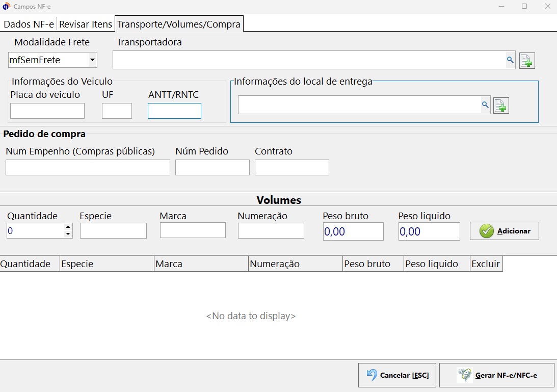557x392 pixels.
Task: Select the Transporte/Volumes/Compra tab
Action: (179, 24)
